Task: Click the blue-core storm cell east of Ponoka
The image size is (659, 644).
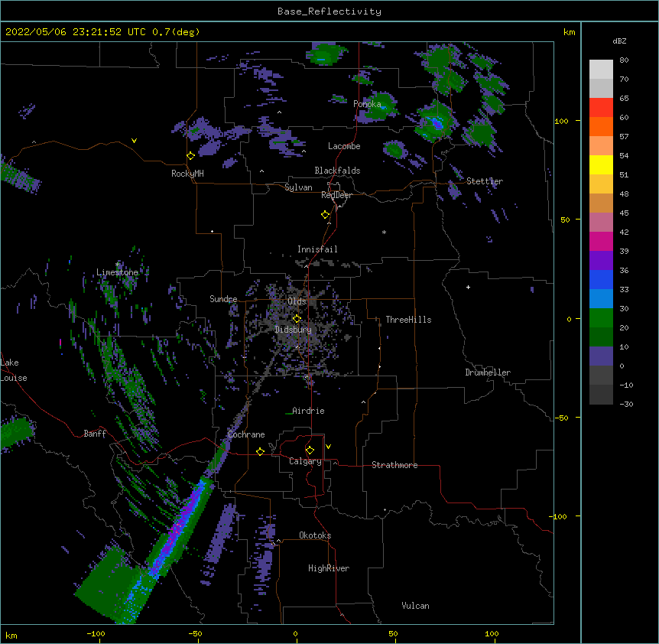Action: point(437,122)
